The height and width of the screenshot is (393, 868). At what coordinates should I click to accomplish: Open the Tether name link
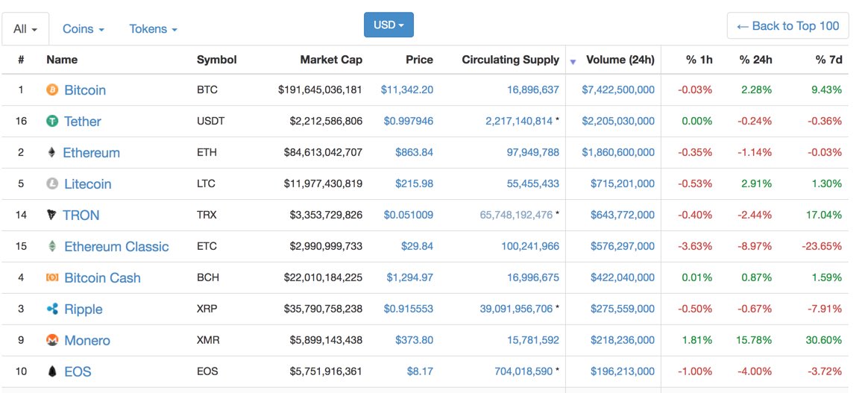pos(83,122)
